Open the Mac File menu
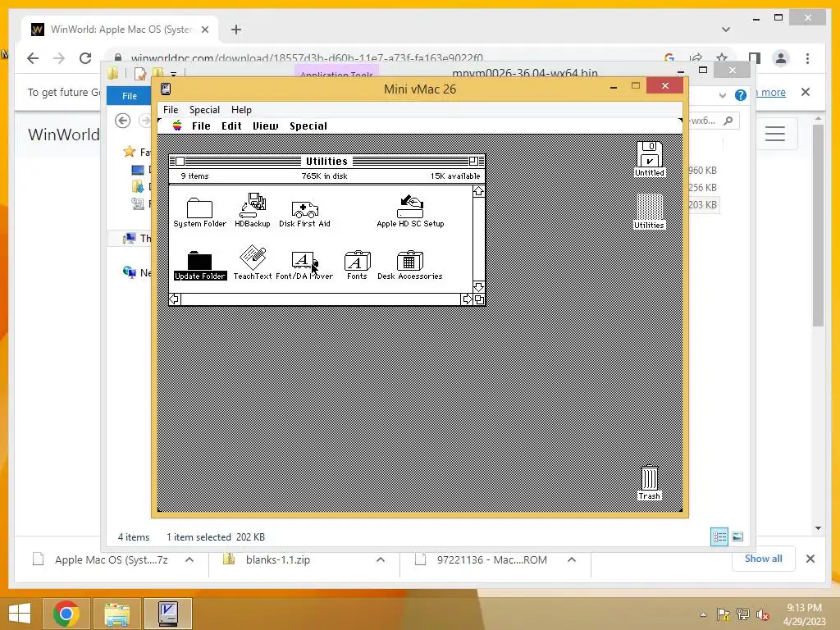Screen dimensions: 840x630 [201, 126]
